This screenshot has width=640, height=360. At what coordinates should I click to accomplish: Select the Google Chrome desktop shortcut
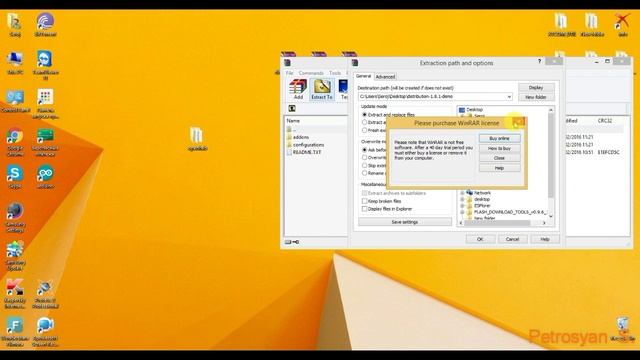(x=15, y=142)
